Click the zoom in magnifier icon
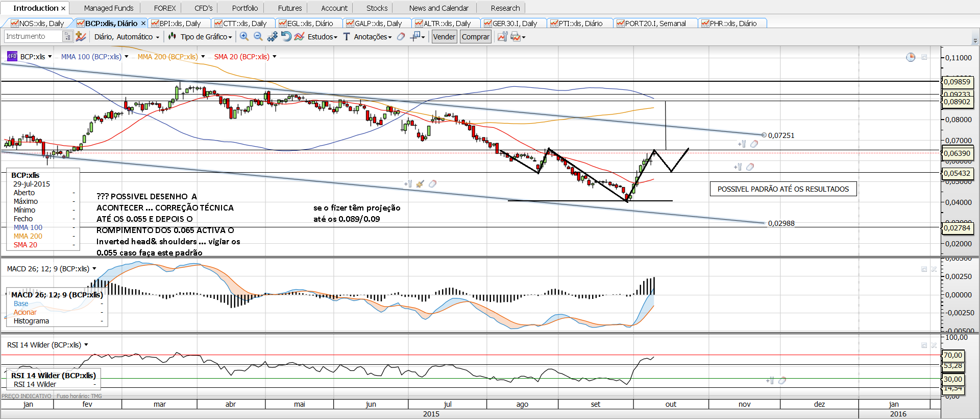The image size is (980, 419). pos(244,36)
